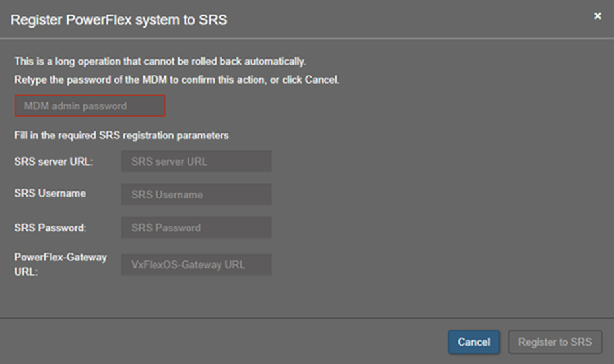Click into the SRS Password field

pos(196,228)
